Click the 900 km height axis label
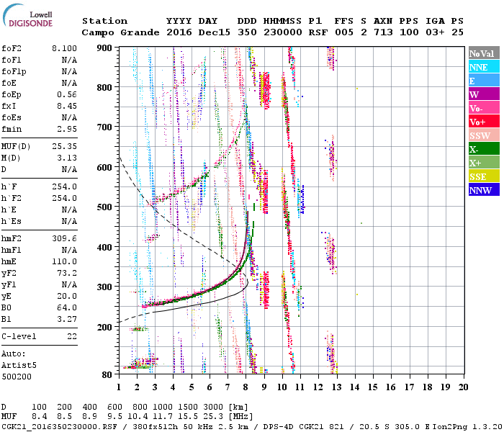Viewport: 504px width, 432px height. (104, 48)
